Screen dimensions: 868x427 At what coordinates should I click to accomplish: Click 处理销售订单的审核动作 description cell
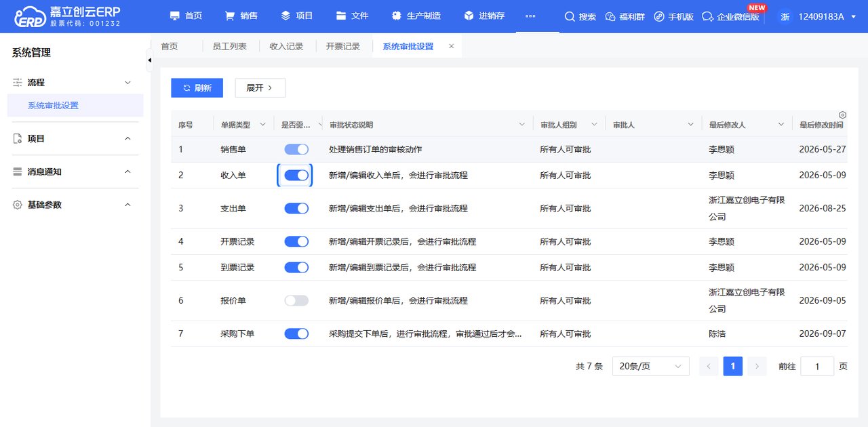pyautogui.click(x=376, y=149)
